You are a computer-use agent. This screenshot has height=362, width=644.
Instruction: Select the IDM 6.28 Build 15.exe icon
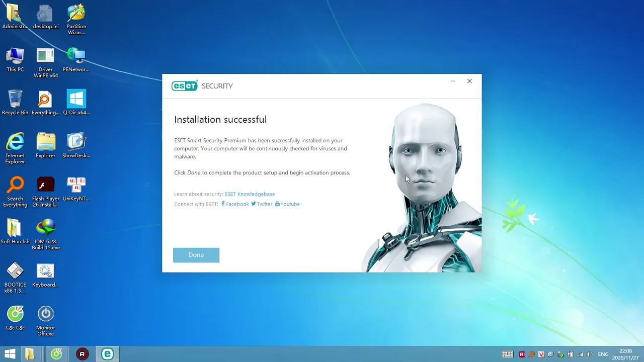tap(46, 235)
